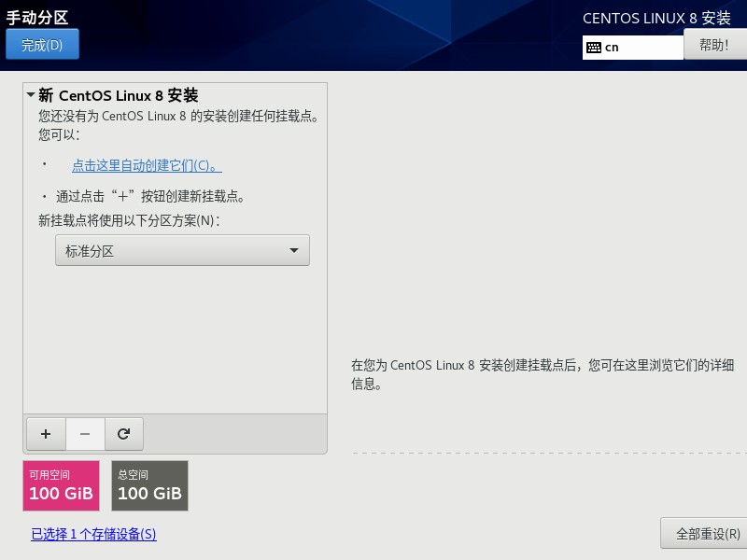The height and width of the screenshot is (560, 747).
Task: Open the 标准分区 partitioning scheme dropdown
Action: click(x=182, y=250)
